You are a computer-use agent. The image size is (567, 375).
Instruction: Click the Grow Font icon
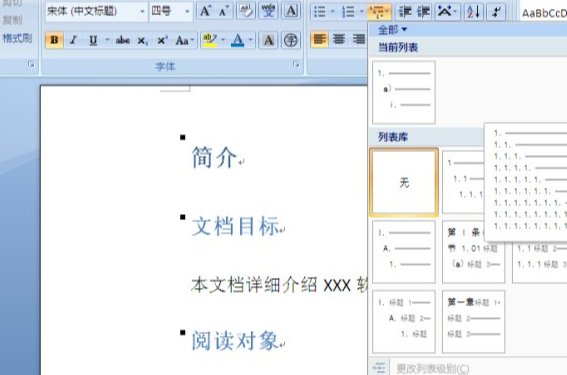click(205, 11)
